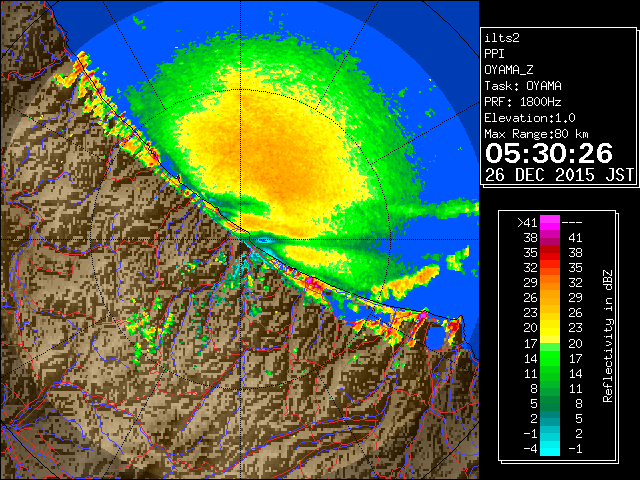Click the 05:30:26 timestamp

549,153
